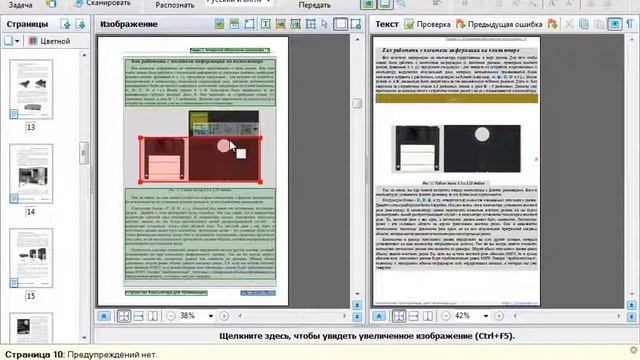This screenshot has width=640, height=360.
Task: Switch Text pane to fit-page view
Action: (x=399, y=316)
